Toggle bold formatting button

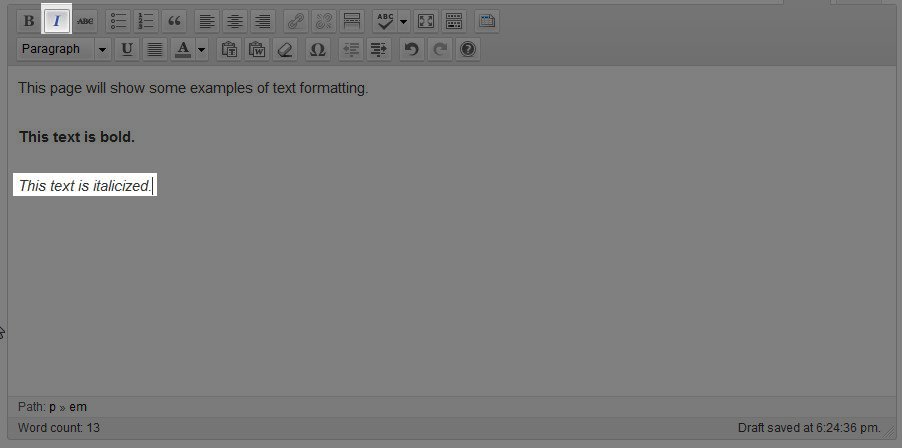29,21
